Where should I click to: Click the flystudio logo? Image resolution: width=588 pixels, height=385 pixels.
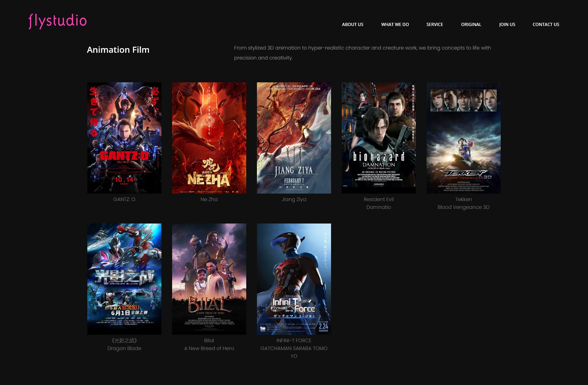point(57,21)
